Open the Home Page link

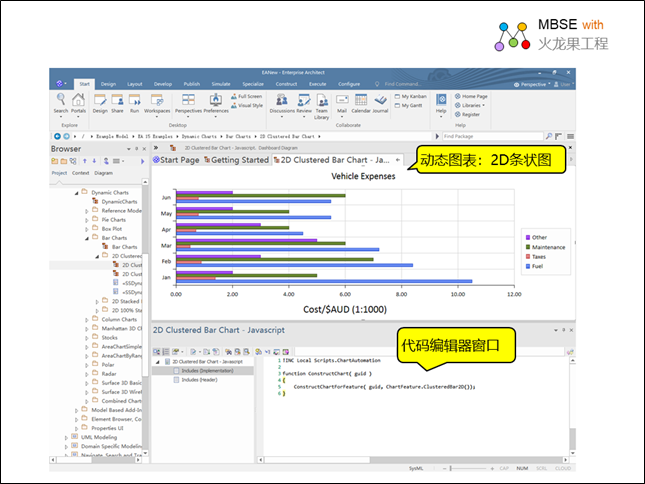(x=471, y=96)
